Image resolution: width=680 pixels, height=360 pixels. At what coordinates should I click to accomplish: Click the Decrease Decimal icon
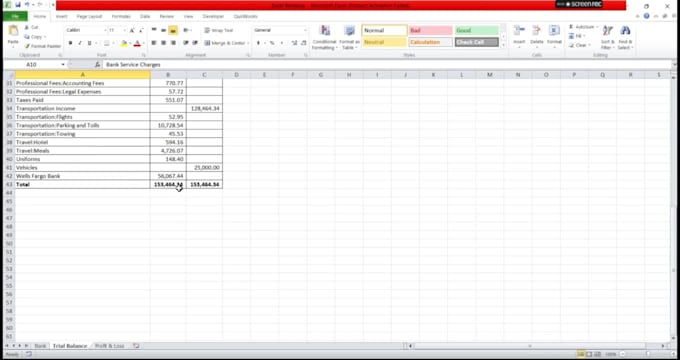(x=304, y=43)
